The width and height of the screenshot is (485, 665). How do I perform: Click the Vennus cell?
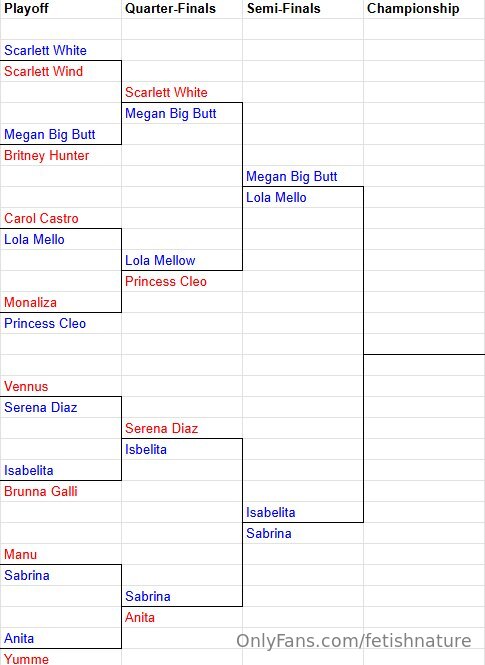(x=61, y=386)
